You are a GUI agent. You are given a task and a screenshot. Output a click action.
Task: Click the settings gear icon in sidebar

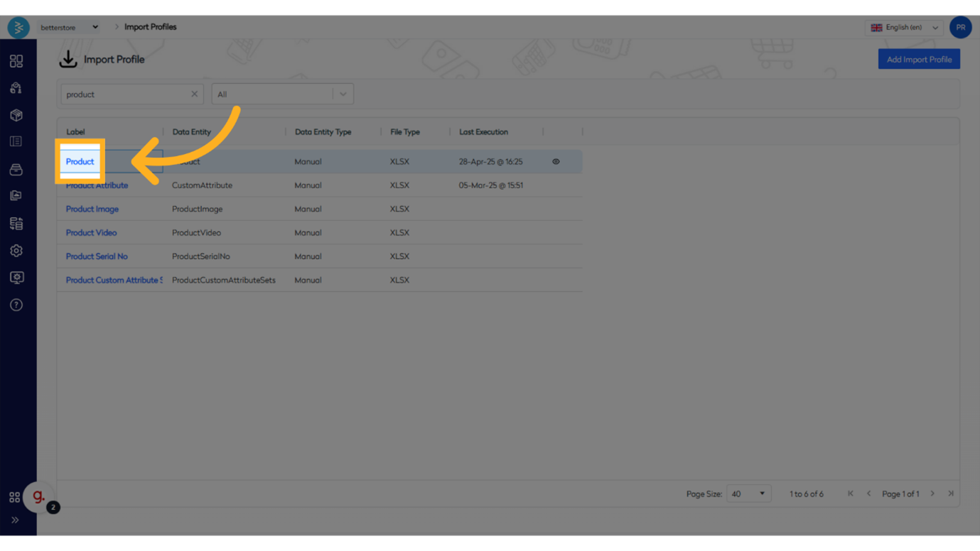tap(16, 251)
